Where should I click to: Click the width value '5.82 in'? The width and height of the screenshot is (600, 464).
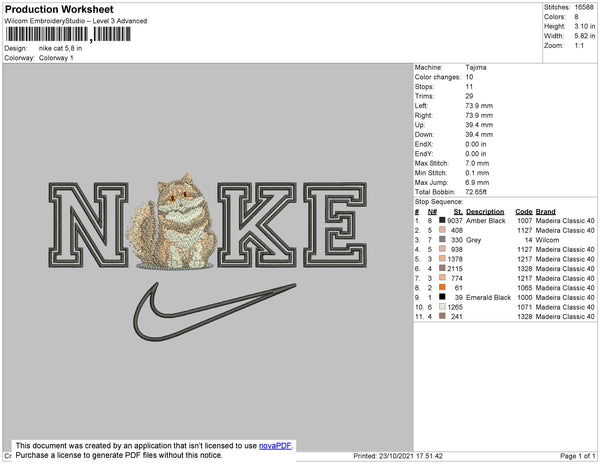(x=584, y=36)
